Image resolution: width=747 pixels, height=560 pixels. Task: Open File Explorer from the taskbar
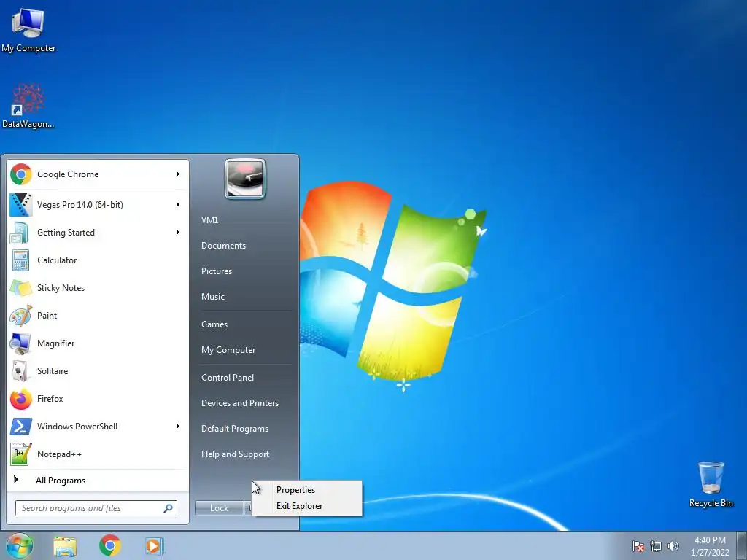(65, 545)
